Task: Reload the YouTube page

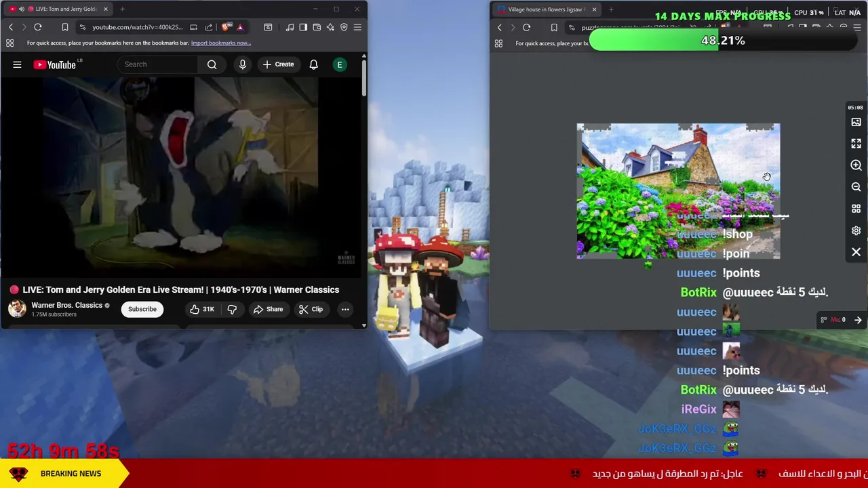Action: pyautogui.click(x=38, y=27)
